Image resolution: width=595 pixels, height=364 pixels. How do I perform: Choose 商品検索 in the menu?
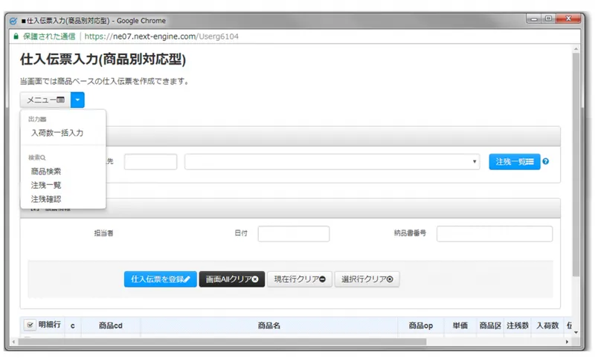click(x=46, y=172)
